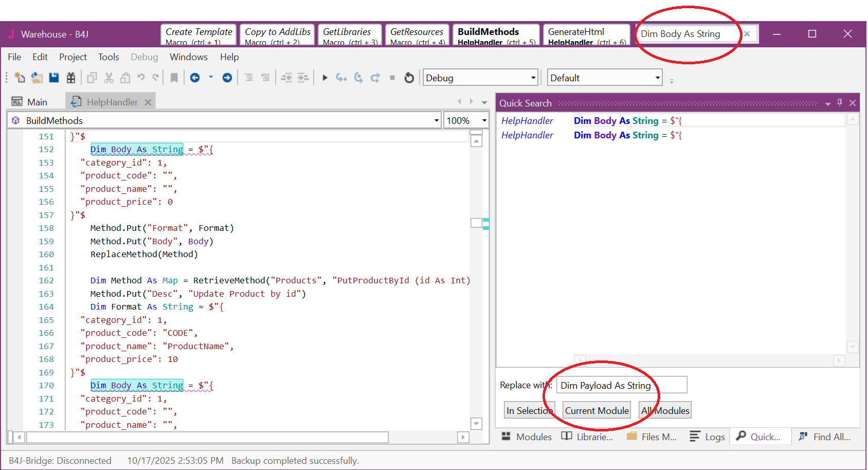This screenshot has width=868, height=470.
Task: Expand the BuildMethods sub selector dropdown
Action: [x=436, y=121]
